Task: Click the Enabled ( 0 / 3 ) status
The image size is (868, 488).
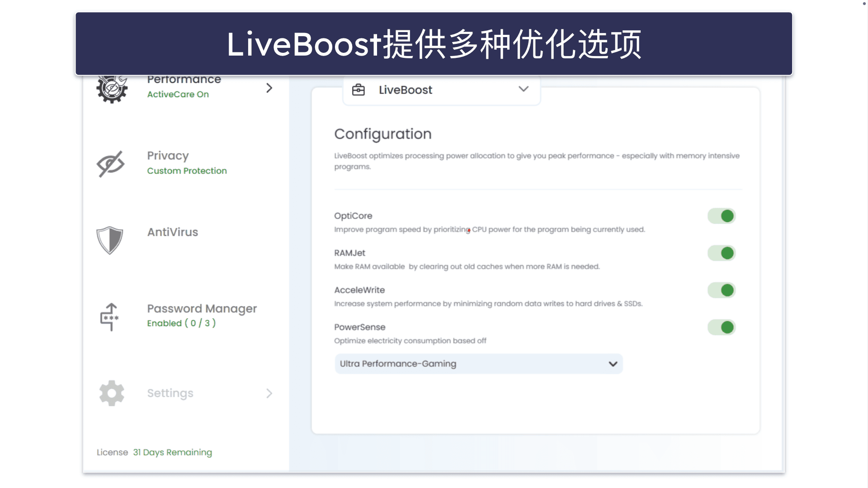Action: (181, 323)
